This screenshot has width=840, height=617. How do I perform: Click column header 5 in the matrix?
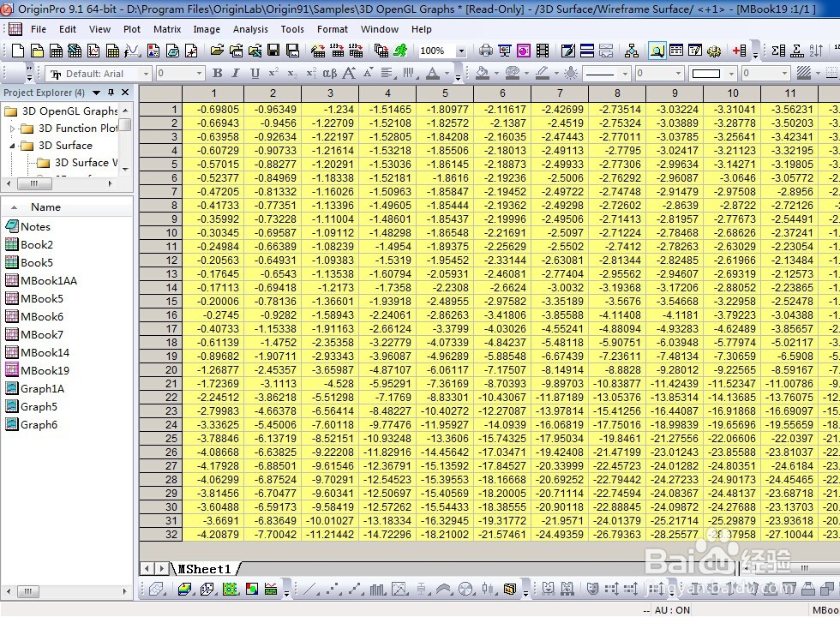coord(445,93)
